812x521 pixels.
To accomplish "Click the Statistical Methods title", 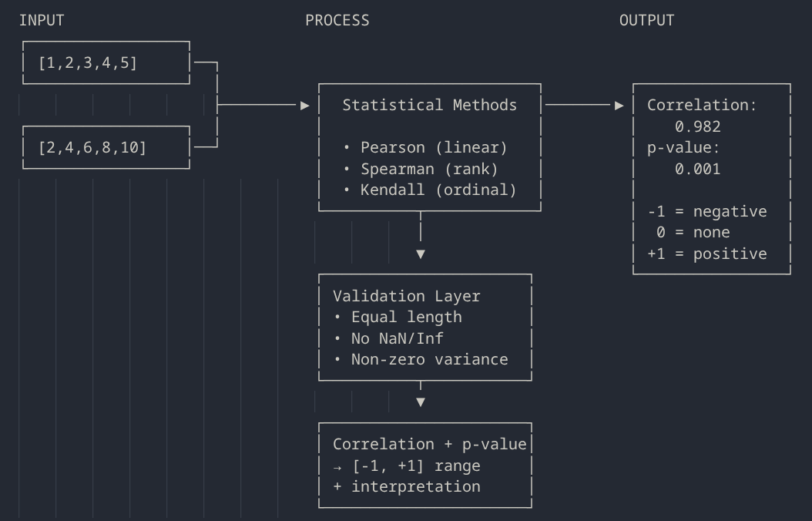I will [x=429, y=105].
